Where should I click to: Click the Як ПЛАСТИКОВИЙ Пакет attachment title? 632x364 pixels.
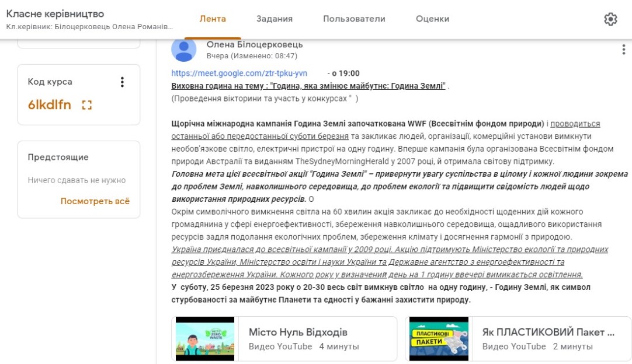point(548,332)
